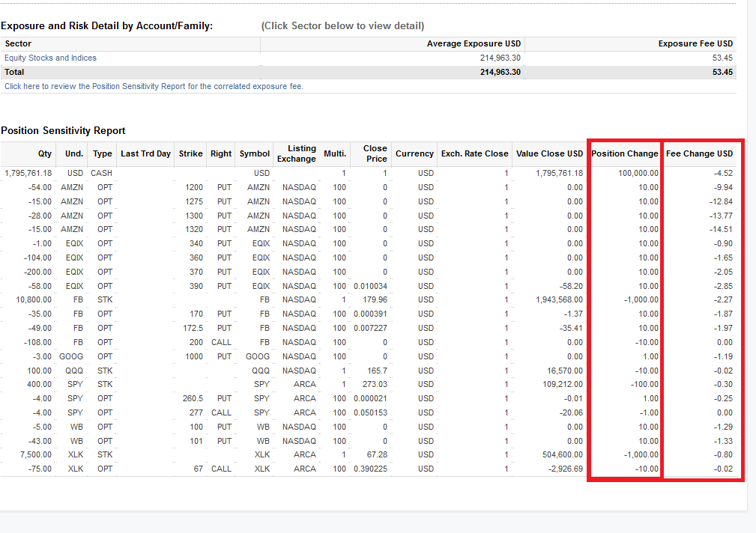This screenshot has width=756, height=533.
Task: Click the close price 179.96 cell
Action: [x=375, y=299]
